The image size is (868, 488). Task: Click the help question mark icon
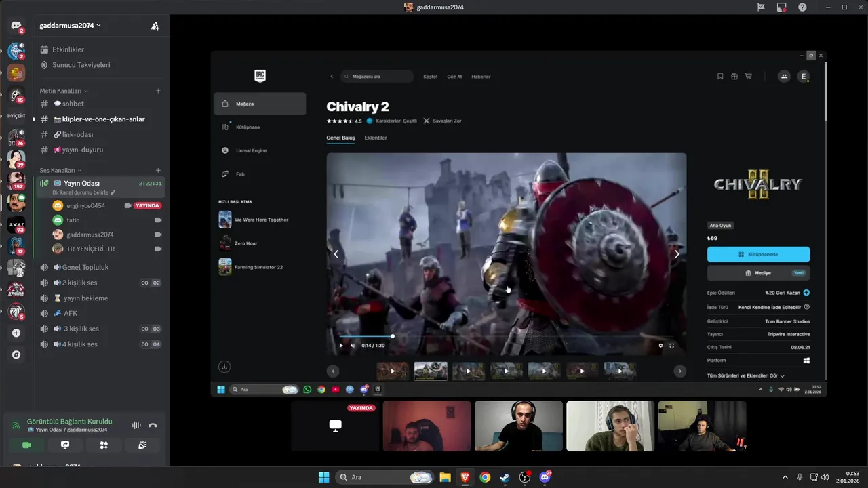802,7
